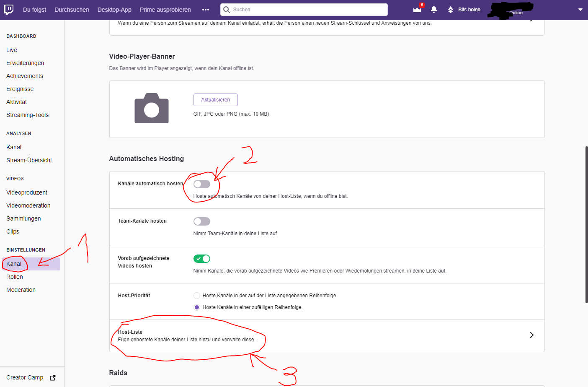Select radio for hosting channels in list order
Image resolution: width=588 pixels, height=387 pixels.
[x=196, y=295]
